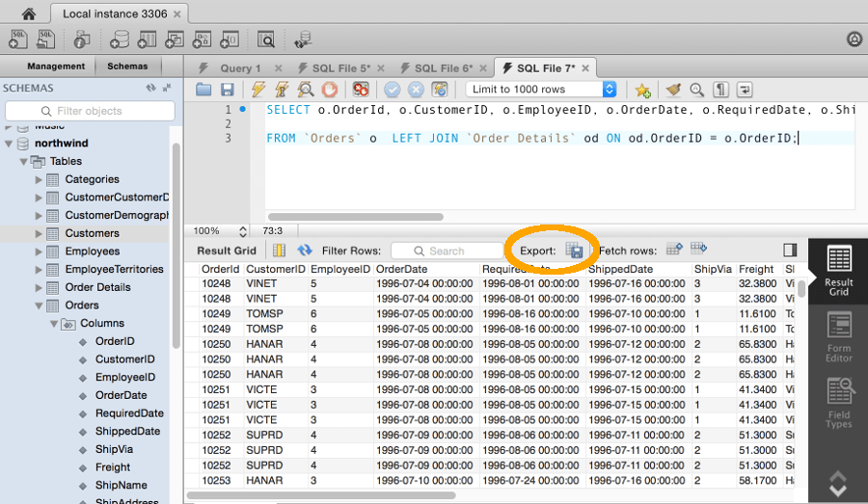The width and height of the screenshot is (868, 504).
Task: Click the export recordset icon
Action: pyautogui.click(x=575, y=251)
